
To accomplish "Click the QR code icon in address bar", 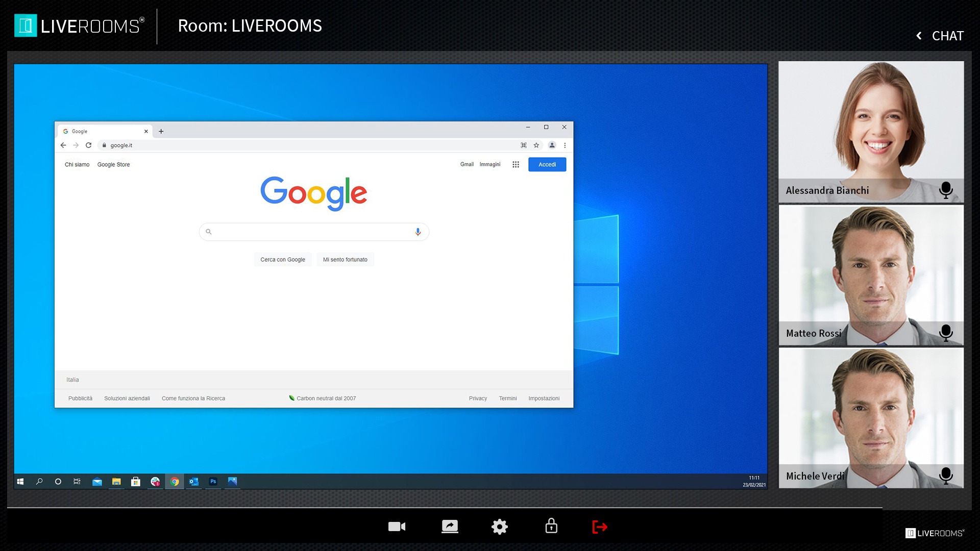I will tap(524, 145).
